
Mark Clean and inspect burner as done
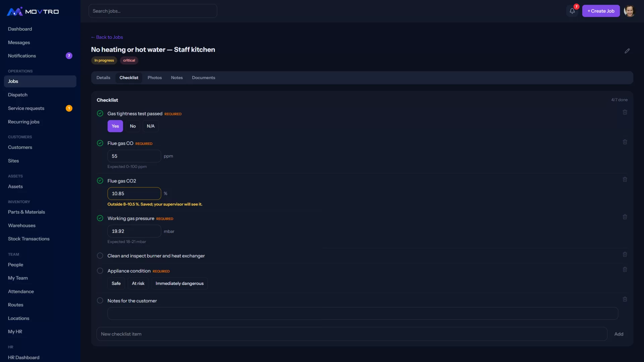pos(100,256)
